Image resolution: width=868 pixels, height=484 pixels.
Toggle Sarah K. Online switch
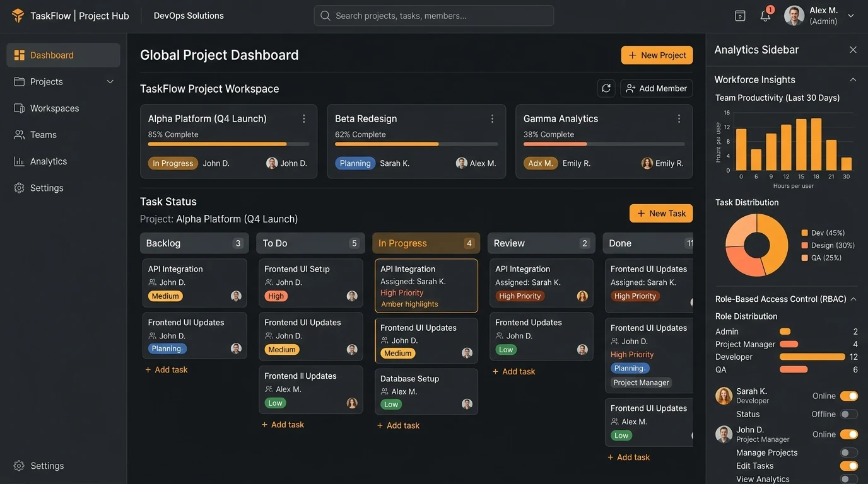tap(849, 396)
